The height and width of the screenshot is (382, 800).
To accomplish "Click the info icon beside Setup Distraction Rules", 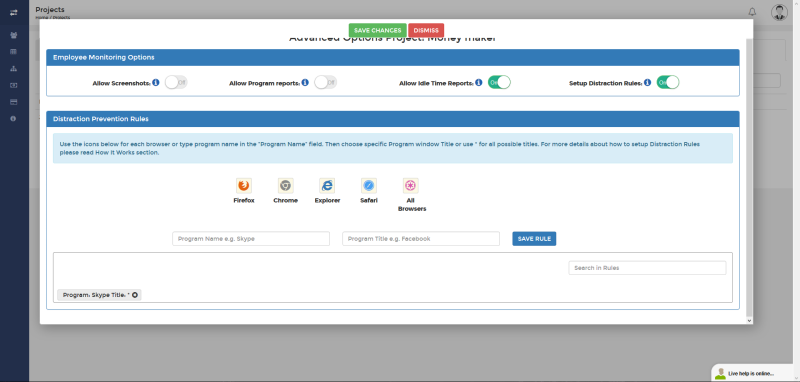I will [647, 82].
